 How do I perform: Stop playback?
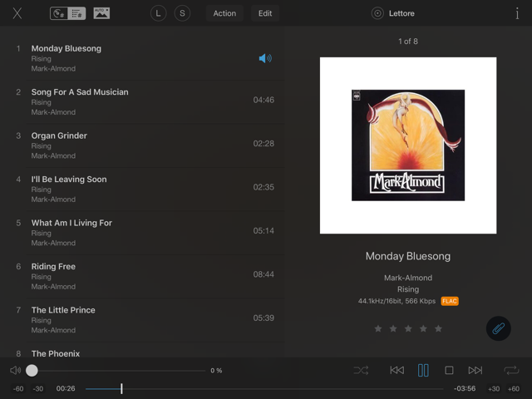(x=449, y=370)
